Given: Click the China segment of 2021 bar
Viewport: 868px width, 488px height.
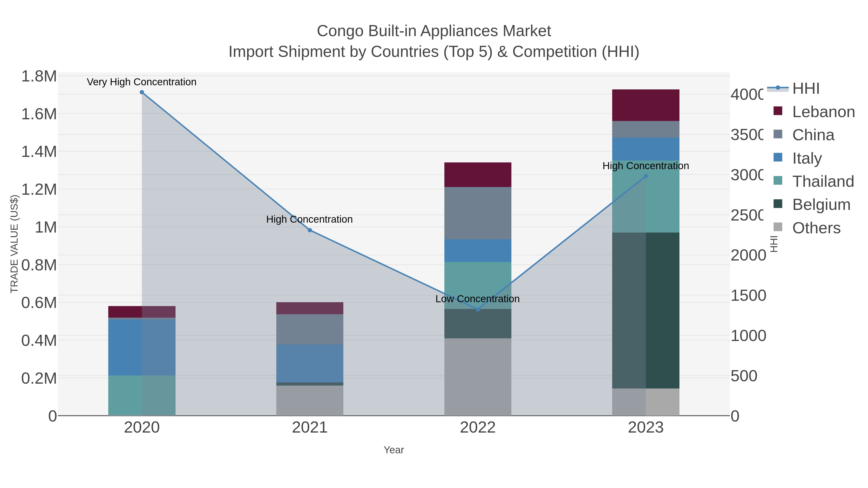Looking at the screenshot, I should (310, 329).
